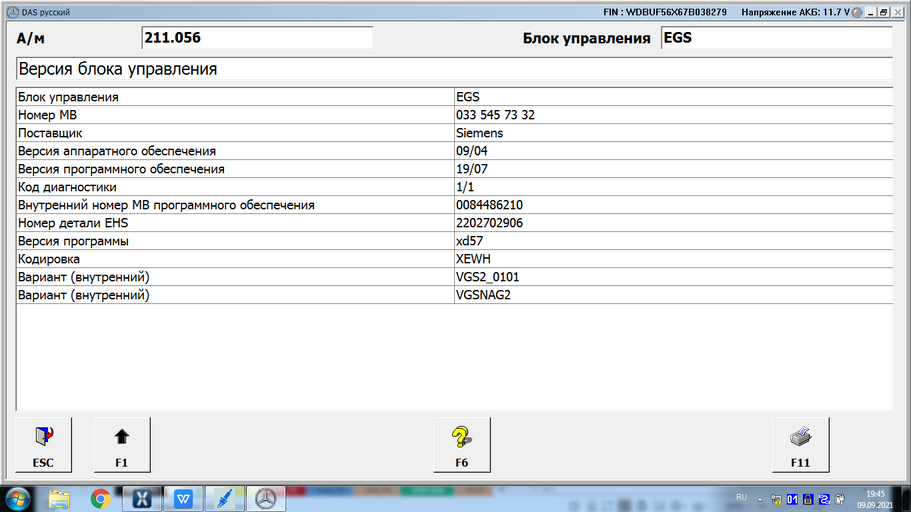Select the MB number value 033 545 73 32
This screenshot has height=512, width=911.
[495, 115]
